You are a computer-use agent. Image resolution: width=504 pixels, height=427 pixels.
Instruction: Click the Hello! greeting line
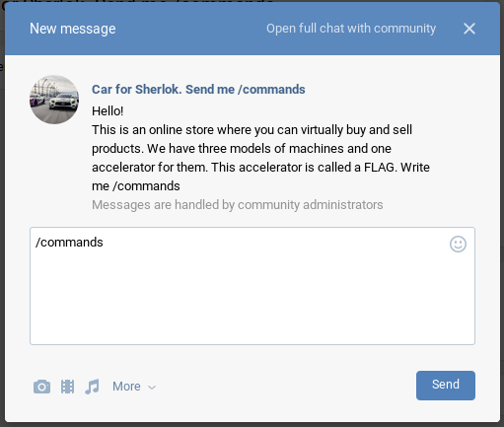108,111
